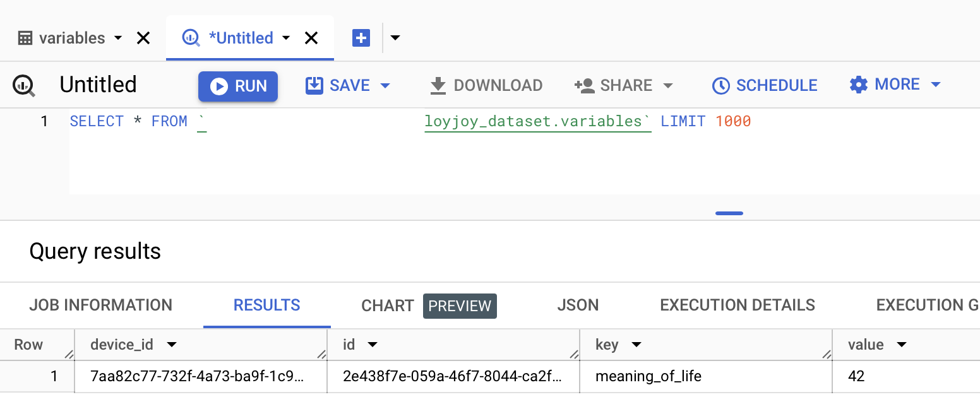980x409 pixels.
Task: Open the device_id column sort menu
Action: tap(171, 345)
